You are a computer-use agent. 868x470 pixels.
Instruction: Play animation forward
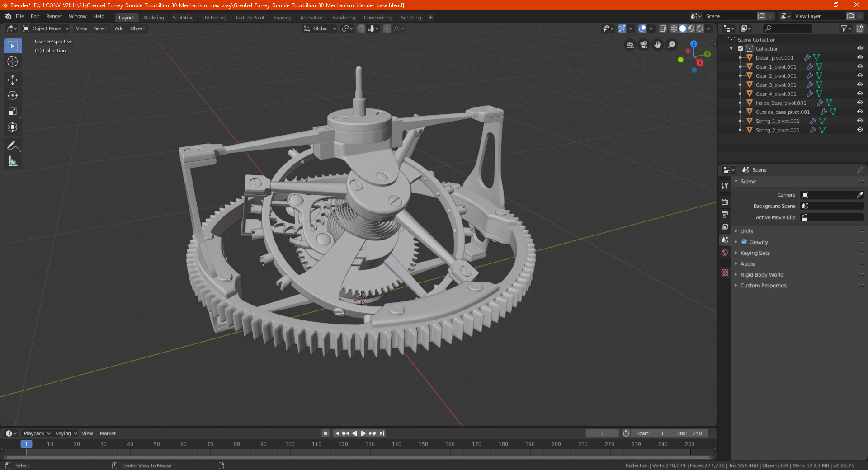coord(363,433)
